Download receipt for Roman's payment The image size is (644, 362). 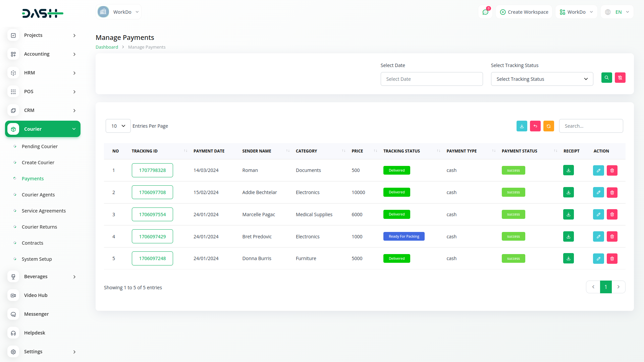click(x=568, y=170)
